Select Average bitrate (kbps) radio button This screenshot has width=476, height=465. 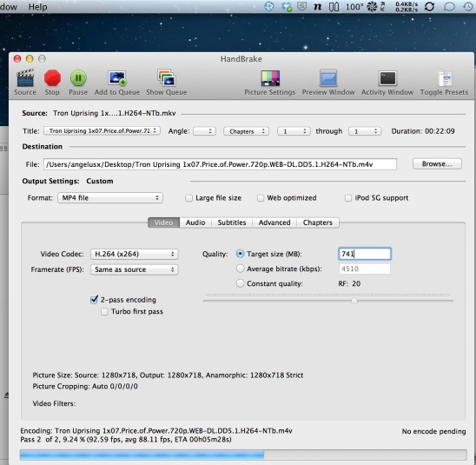[240, 269]
